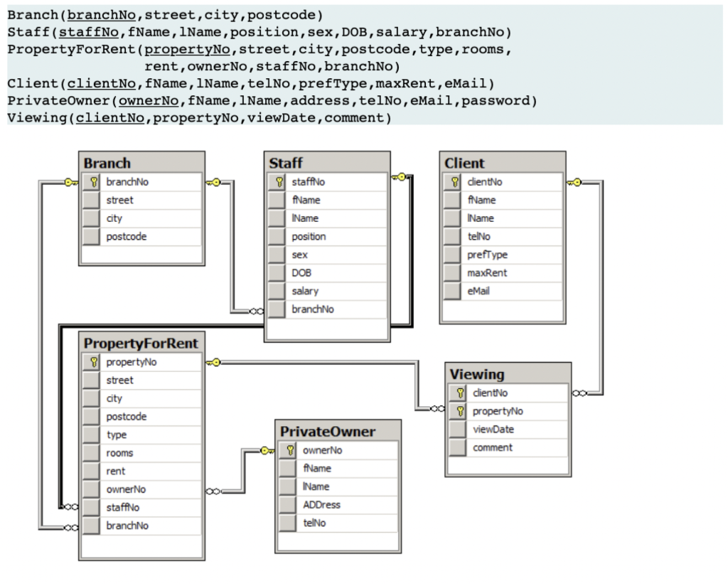Click the Viewing table title
Image resolution: width=728 pixels, height=584 pixels.
click(508, 374)
